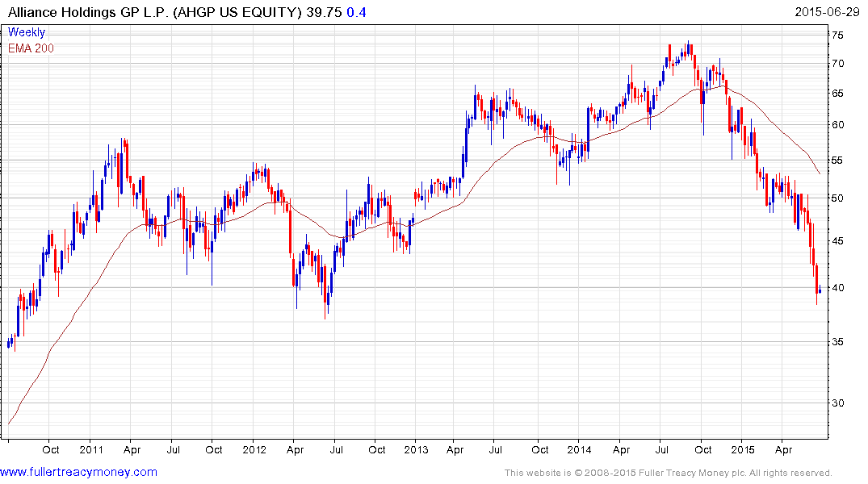Click the 40 price axis label
Image resolution: width=868 pixels, height=484 pixels.
pyautogui.click(x=837, y=288)
